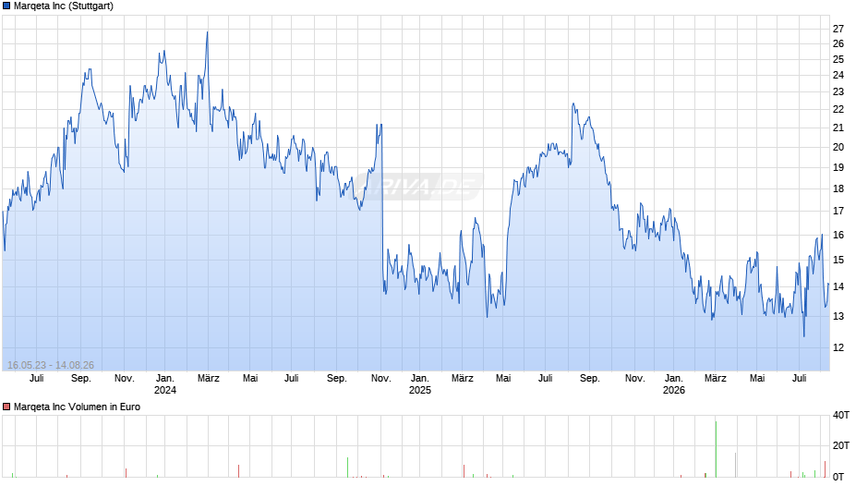Click the green volume bar around September 2024
This screenshot has height=486, width=868.
pos(347,468)
